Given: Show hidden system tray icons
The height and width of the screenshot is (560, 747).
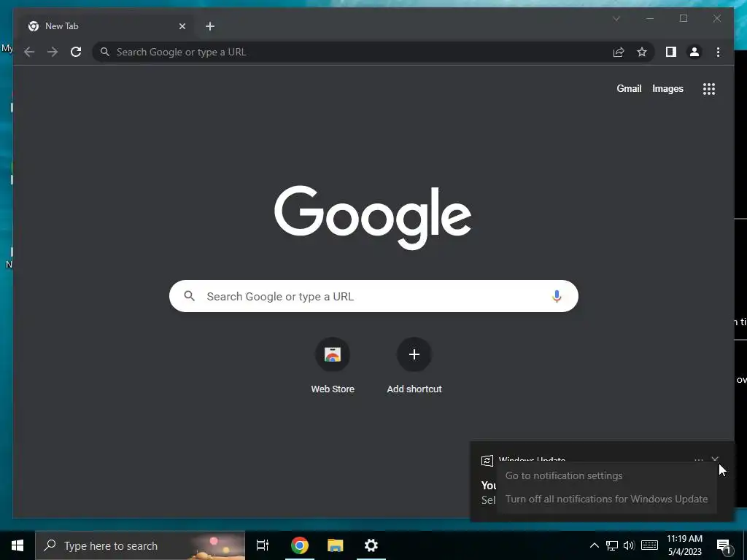Looking at the screenshot, I should tap(594, 545).
